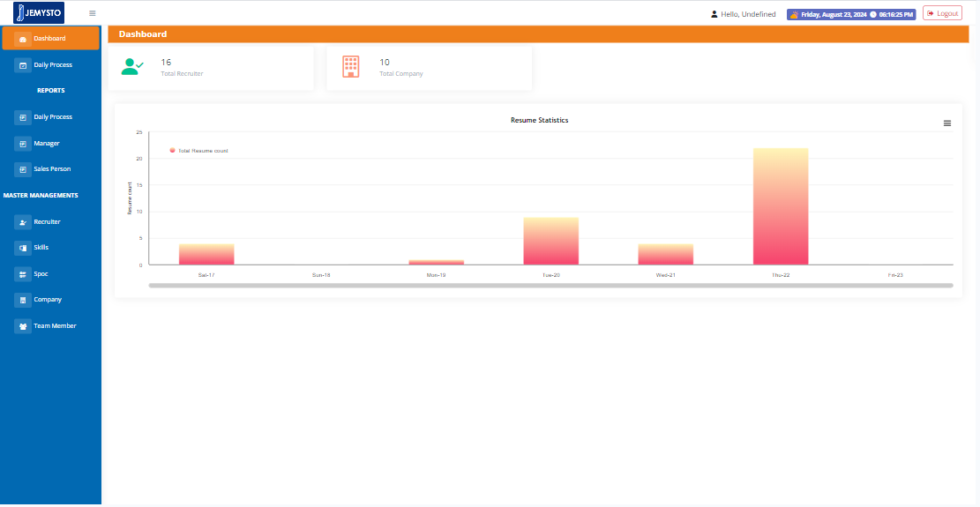Open the chart context menu icon
Viewport: 980px width, 507px height.
pos(947,123)
